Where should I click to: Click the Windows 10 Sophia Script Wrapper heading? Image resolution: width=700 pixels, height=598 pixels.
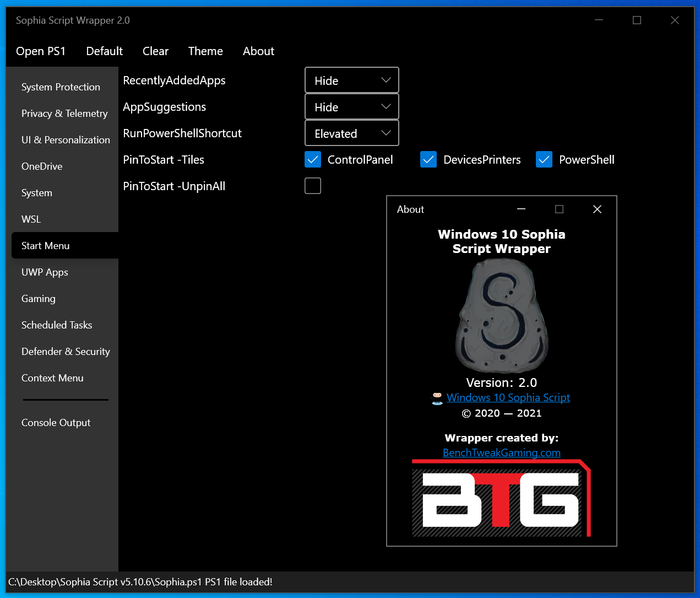coord(502,241)
